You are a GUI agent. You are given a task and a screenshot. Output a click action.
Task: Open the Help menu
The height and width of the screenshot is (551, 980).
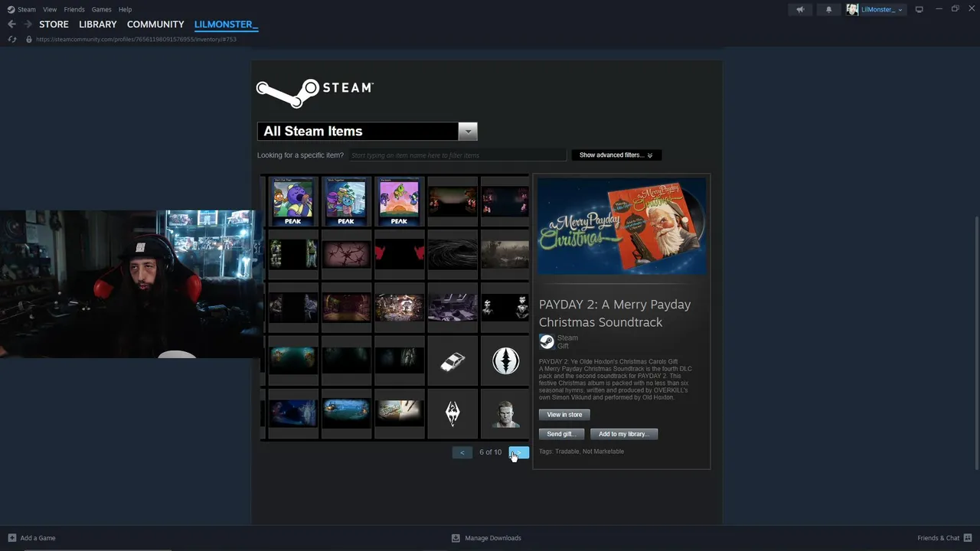point(125,9)
